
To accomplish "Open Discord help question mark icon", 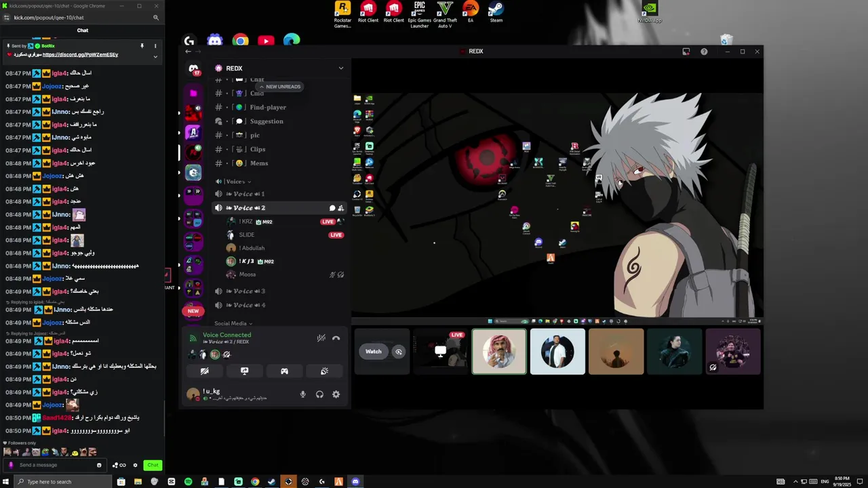I will (704, 52).
